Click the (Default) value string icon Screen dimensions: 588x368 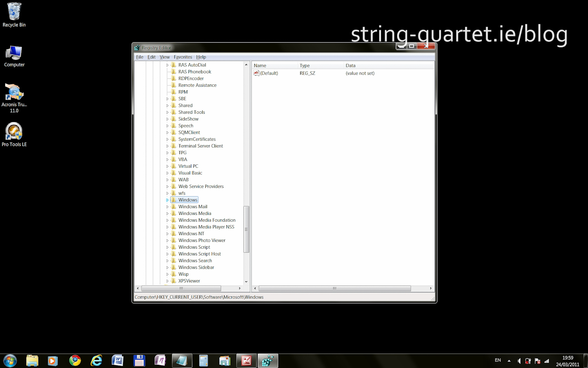[x=256, y=73]
